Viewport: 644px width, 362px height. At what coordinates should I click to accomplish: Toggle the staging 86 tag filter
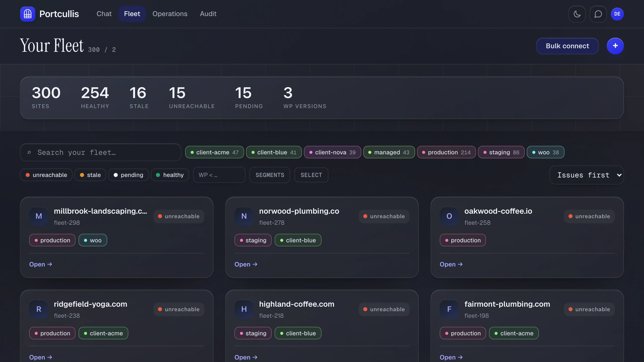pos(501,152)
